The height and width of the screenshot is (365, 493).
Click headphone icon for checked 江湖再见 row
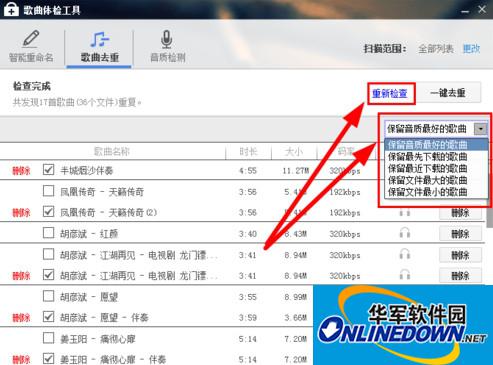(x=405, y=275)
